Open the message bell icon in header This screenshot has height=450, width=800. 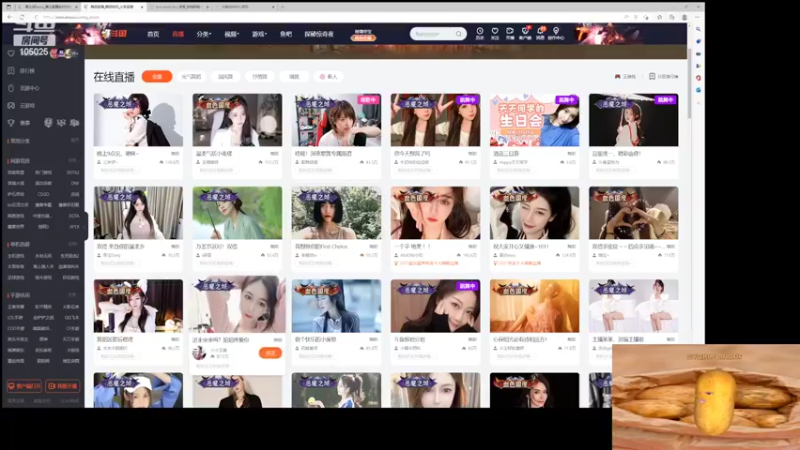540,32
